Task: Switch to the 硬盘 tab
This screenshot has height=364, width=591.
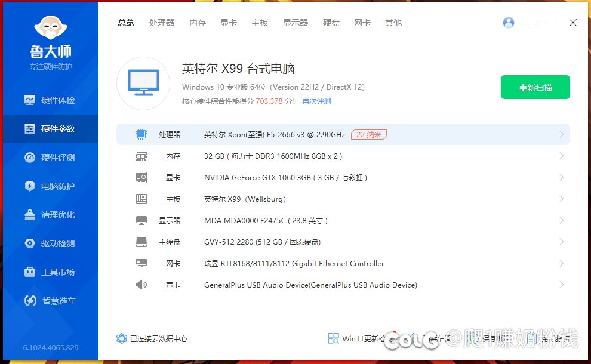Action: [x=331, y=23]
